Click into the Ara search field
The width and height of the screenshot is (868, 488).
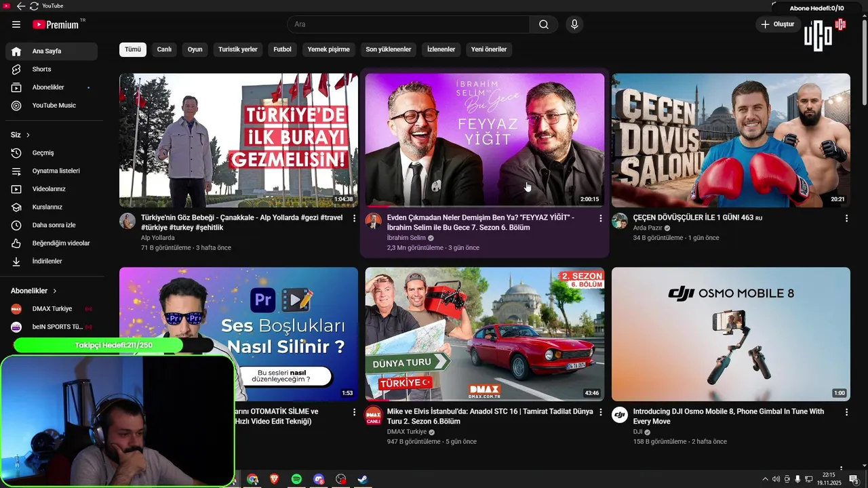tap(408, 24)
